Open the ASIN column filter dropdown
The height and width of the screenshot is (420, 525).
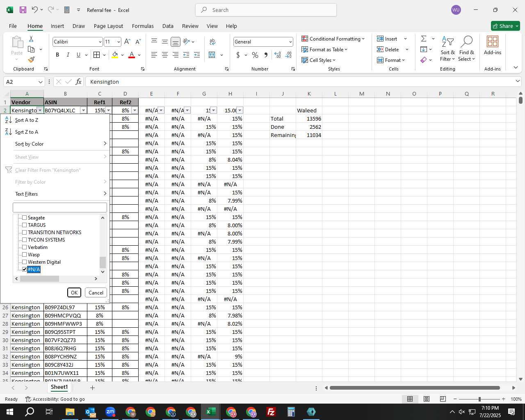pyautogui.click(x=83, y=110)
